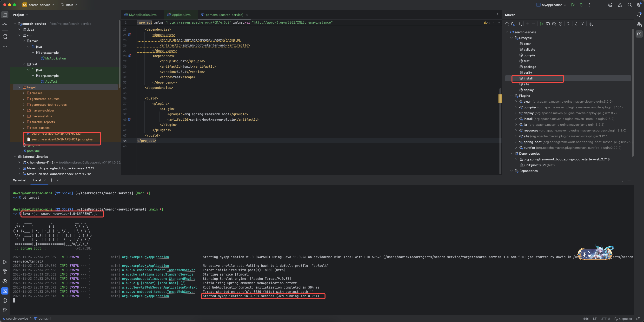This screenshot has height=322, width=644.
Task: Collapse the Lifecycle node in Maven panel
Action: [x=511, y=38]
